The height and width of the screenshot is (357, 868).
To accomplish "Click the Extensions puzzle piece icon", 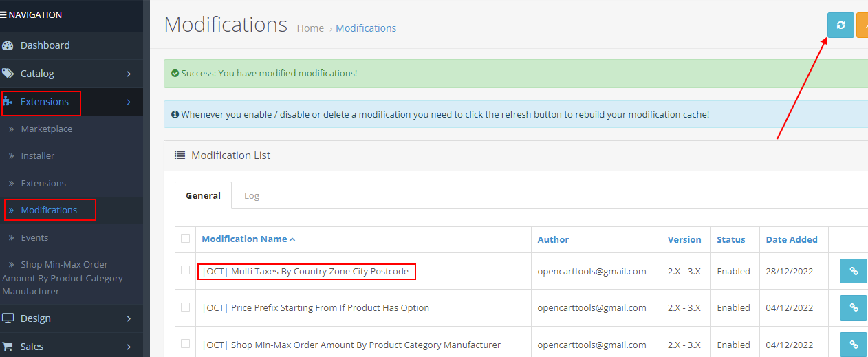I will point(8,102).
